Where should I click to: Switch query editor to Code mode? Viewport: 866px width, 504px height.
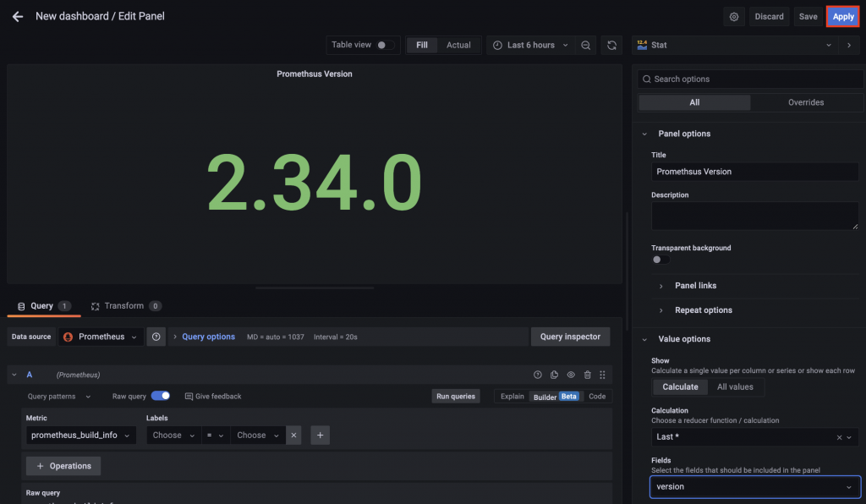597,397
